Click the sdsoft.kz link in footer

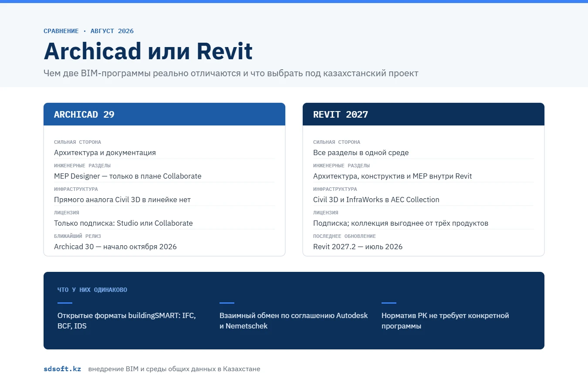pos(62,369)
